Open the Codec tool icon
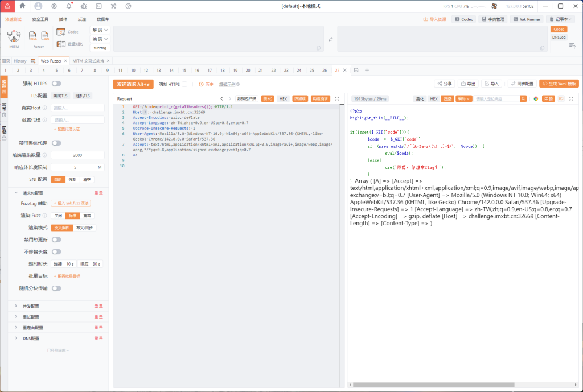Screen dimensions: 583x392 tap(60, 32)
